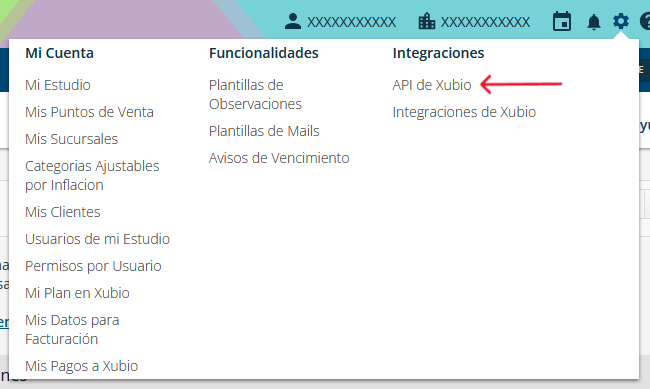Screen dimensions: 650x389
Task: Open API de Xubio
Action: 432,85
